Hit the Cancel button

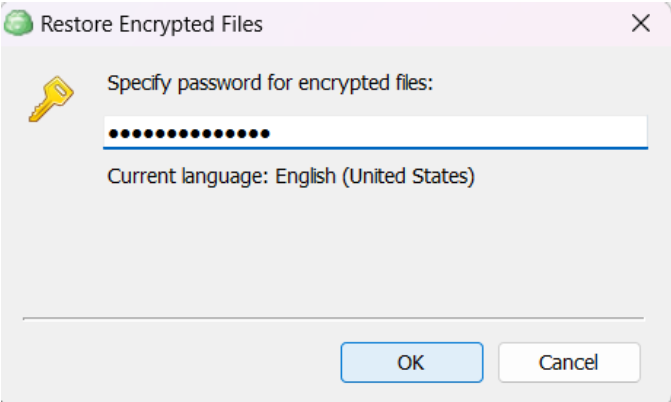(569, 362)
